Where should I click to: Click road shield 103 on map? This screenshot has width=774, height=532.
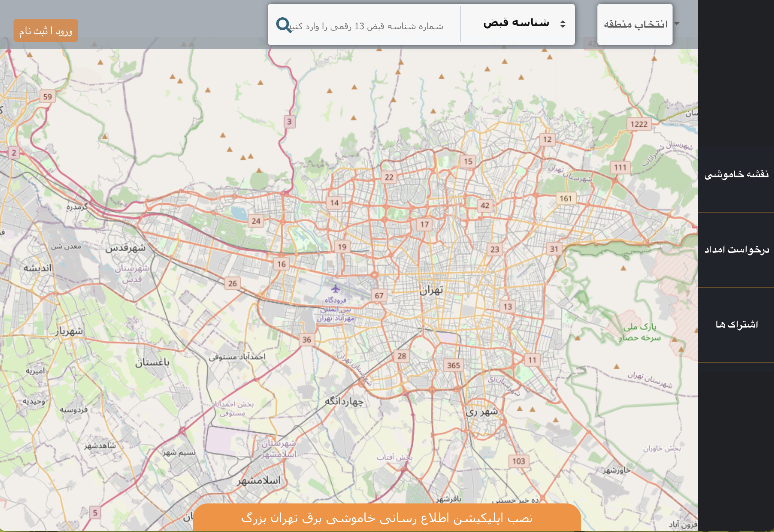519,461
